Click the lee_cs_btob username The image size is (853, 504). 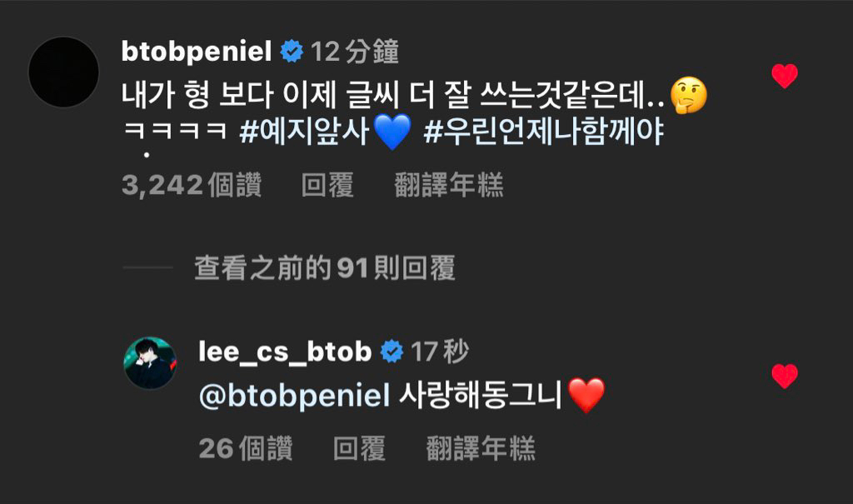pyautogui.click(x=285, y=352)
